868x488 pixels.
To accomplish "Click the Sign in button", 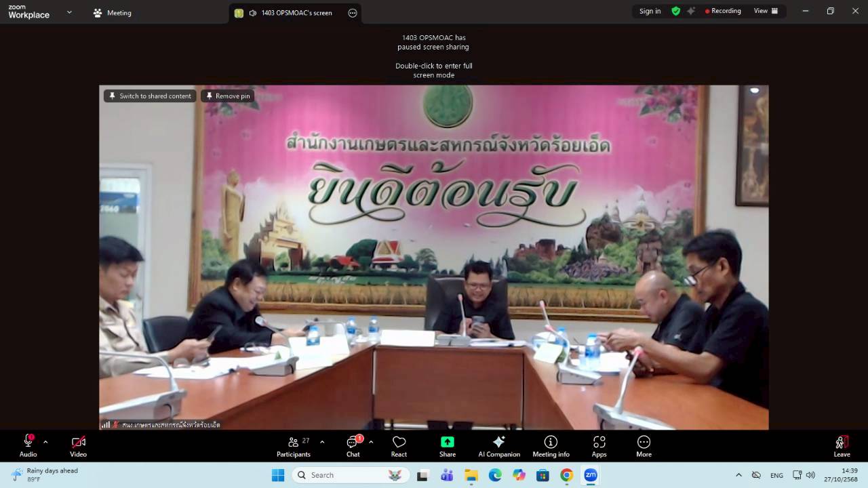I will (650, 11).
